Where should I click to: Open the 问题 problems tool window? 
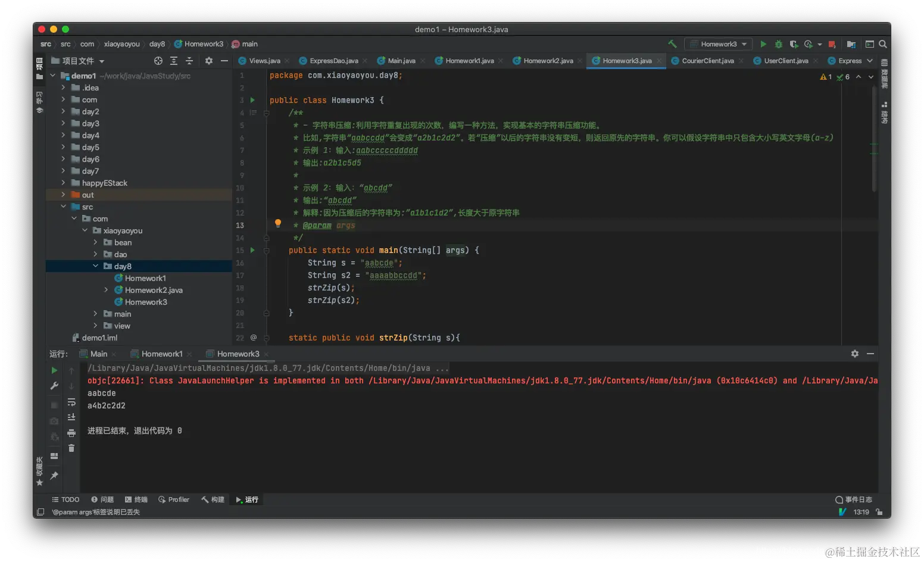coord(102,499)
